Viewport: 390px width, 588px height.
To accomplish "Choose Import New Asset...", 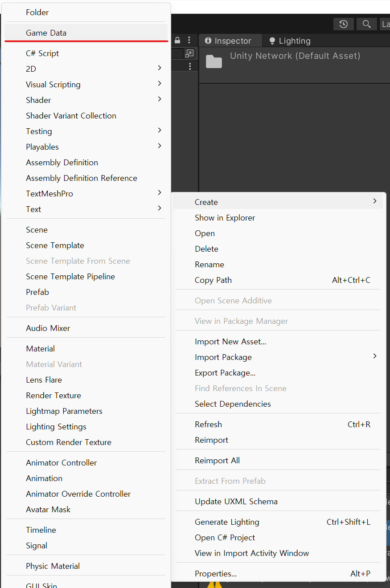I will tap(278, 342).
